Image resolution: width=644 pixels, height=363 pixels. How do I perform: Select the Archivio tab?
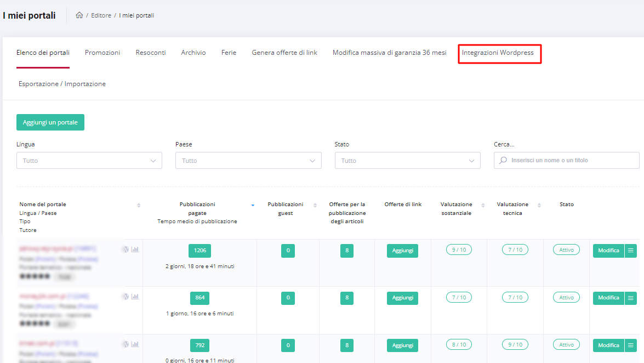(193, 53)
